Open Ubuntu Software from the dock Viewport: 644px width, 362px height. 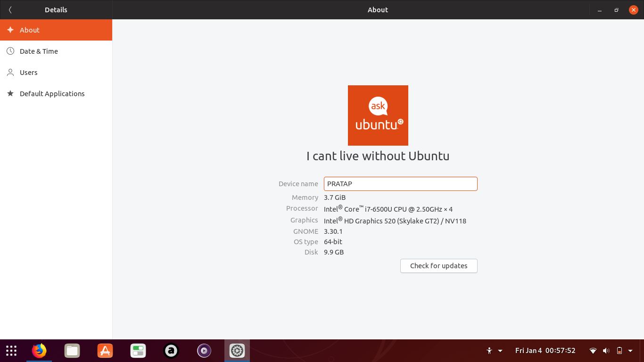(105, 351)
